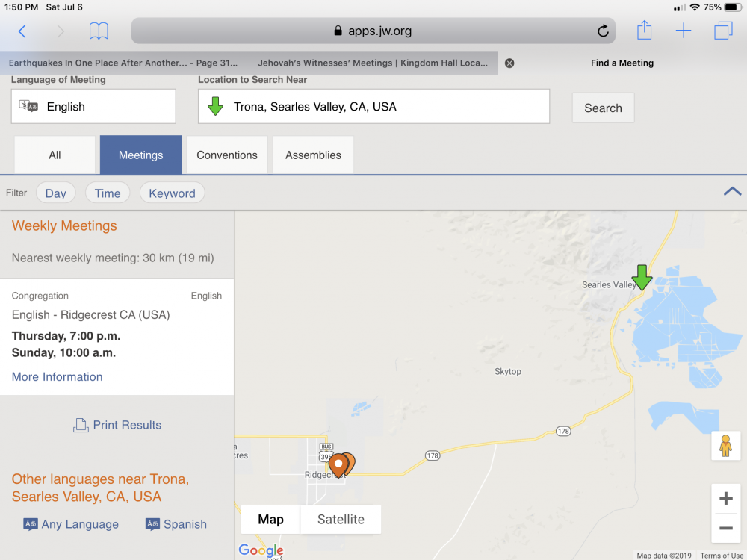This screenshot has height=560, width=747.
Task: Tap the Safari back arrow
Action: pyautogui.click(x=22, y=31)
